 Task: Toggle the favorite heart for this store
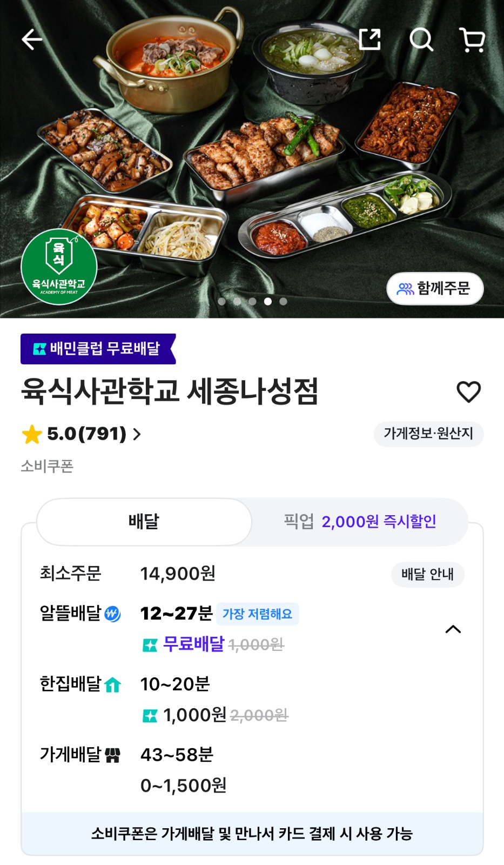click(468, 392)
